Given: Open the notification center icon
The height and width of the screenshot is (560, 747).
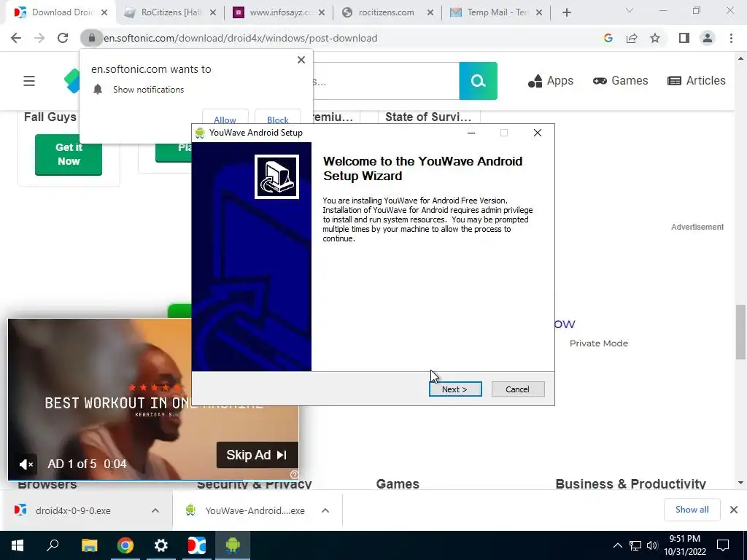Looking at the screenshot, I should tap(723, 545).
